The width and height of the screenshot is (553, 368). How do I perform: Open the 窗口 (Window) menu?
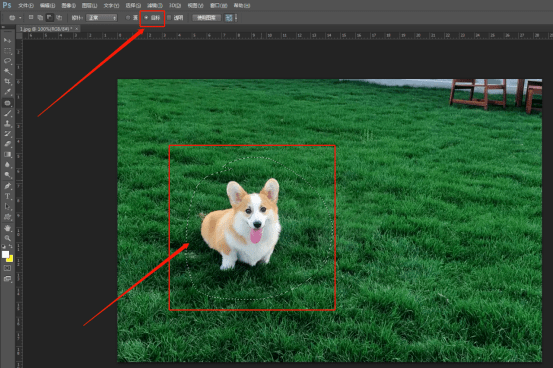tap(218, 6)
